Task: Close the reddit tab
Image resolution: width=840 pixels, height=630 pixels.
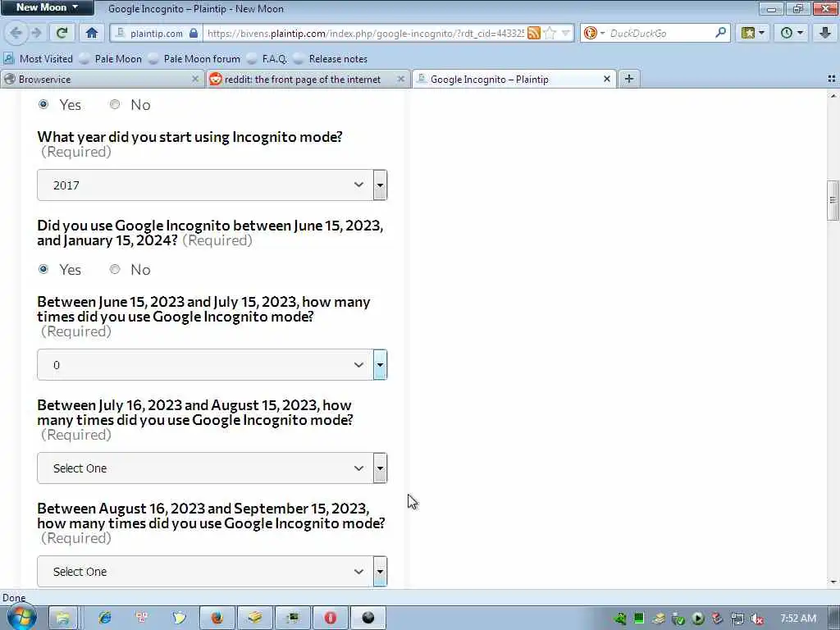Action: coord(400,80)
